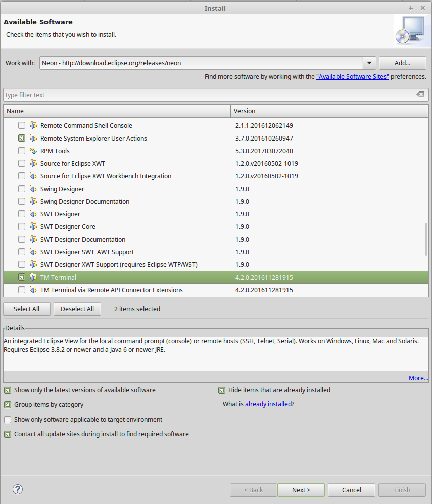This screenshot has height=504, width=432.
Task: Check the SWT Designer Core checkbox
Action: pyautogui.click(x=22, y=226)
